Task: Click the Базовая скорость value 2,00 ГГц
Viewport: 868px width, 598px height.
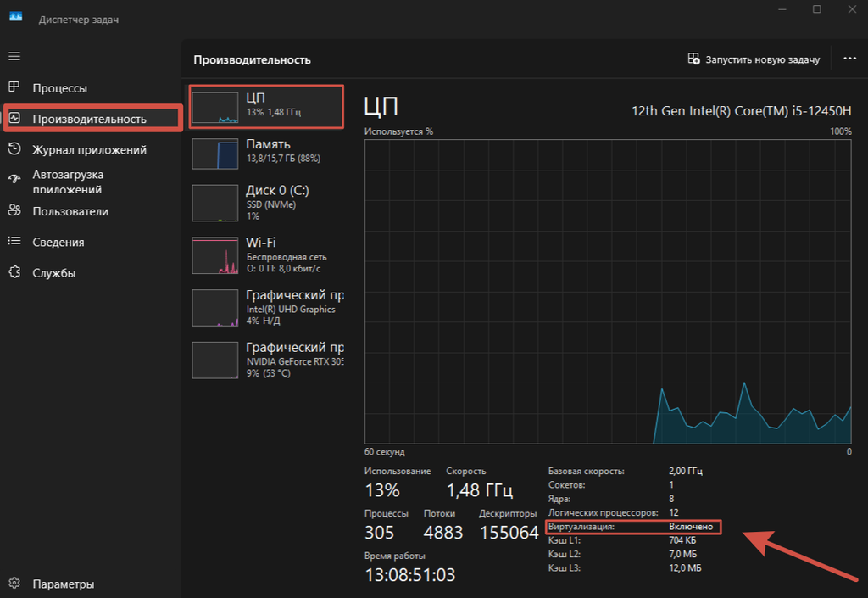Action: pyautogui.click(x=685, y=472)
